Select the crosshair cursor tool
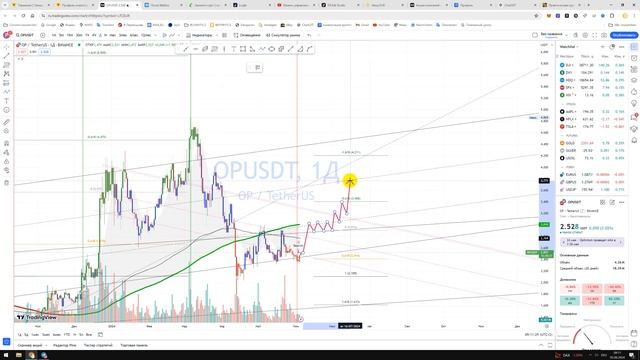 coord(7,47)
